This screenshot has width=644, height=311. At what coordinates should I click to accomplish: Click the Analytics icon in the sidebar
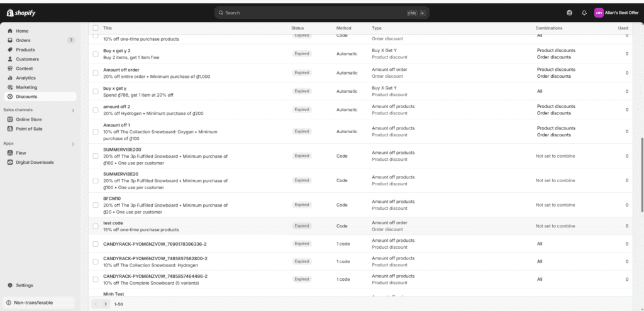10,78
